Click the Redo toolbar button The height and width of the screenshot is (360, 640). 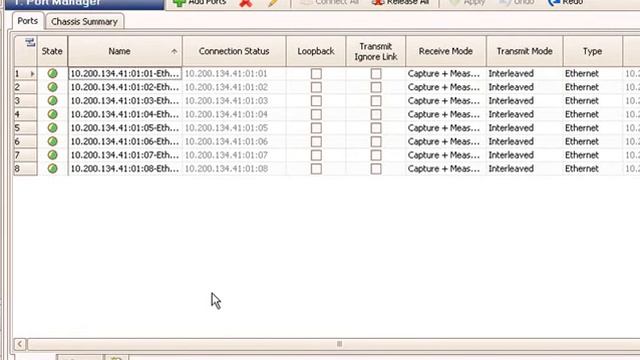pos(565,2)
